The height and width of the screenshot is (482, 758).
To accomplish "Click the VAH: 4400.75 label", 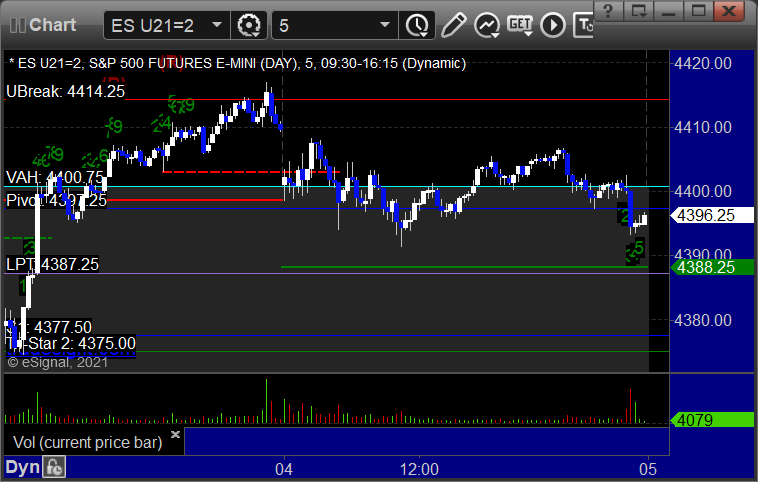I will click(55, 177).
